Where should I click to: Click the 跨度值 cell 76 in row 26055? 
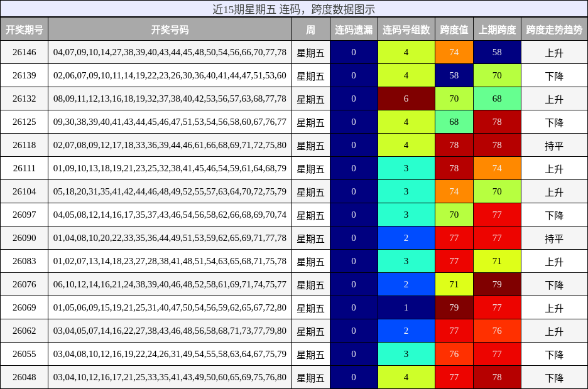(454, 354)
